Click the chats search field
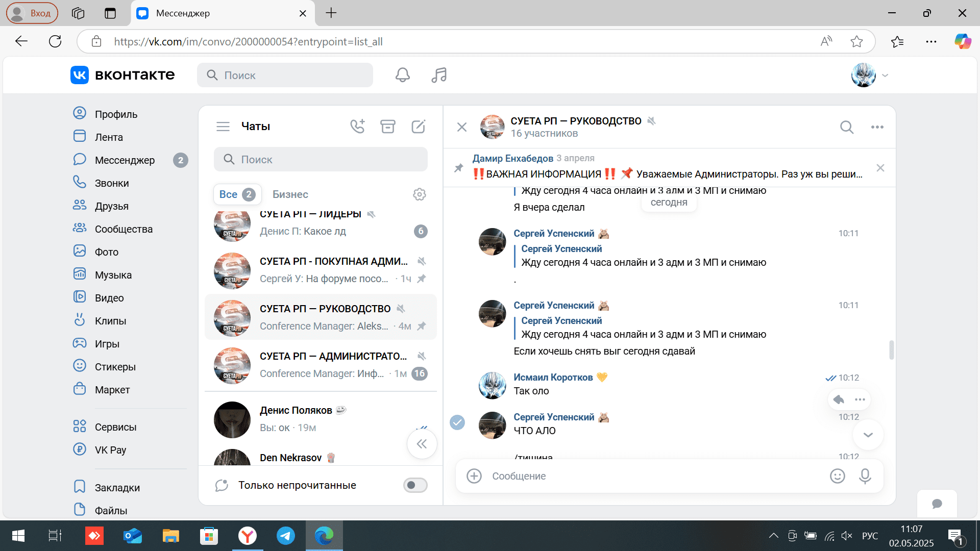This screenshot has height=551, width=980. point(321,160)
